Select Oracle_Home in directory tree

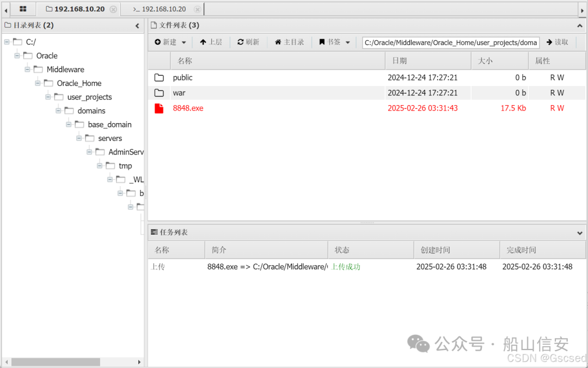tap(79, 83)
